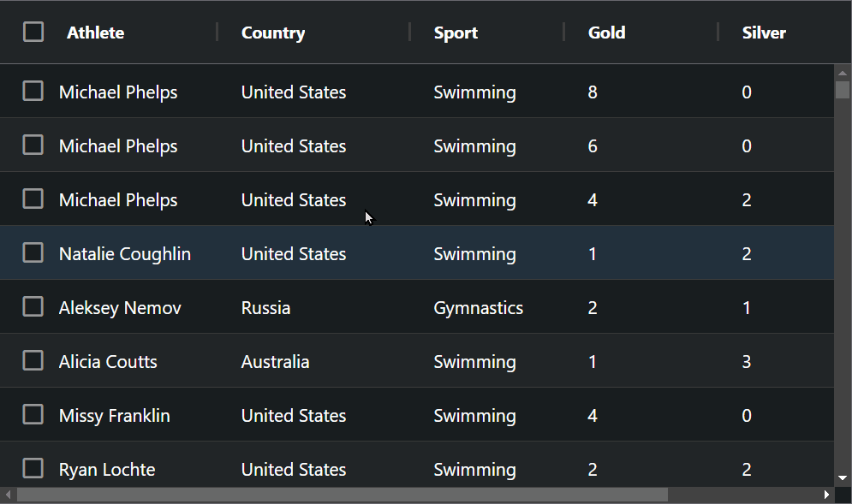This screenshot has height=504, width=852.
Task: Click the vertical scrollbar thumb
Action: pyautogui.click(x=843, y=90)
